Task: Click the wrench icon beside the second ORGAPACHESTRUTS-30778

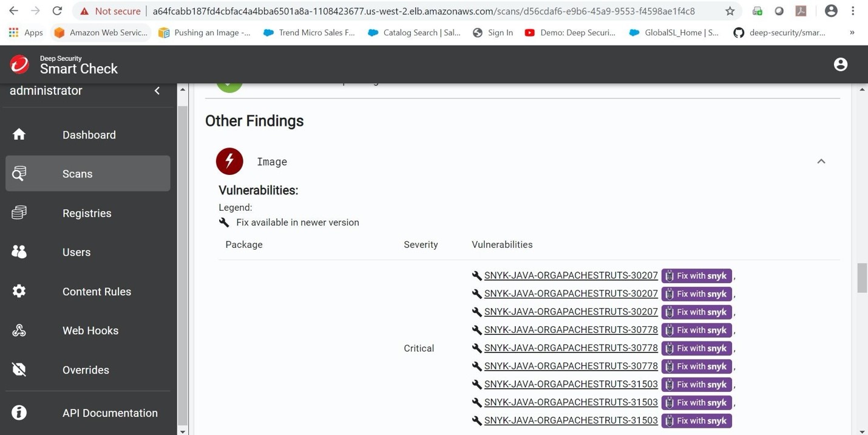Action: [476, 348]
